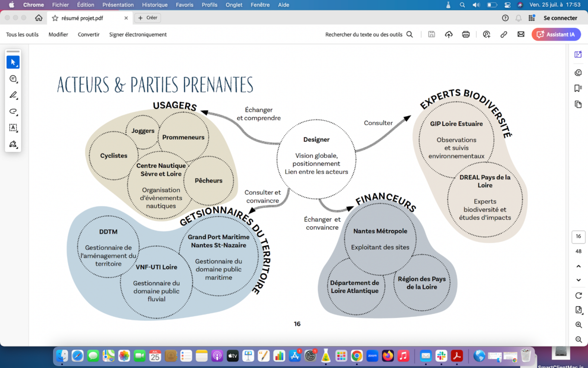588x368 pixels.
Task: Rotate the page with the rotate icon
Action: 578,295
